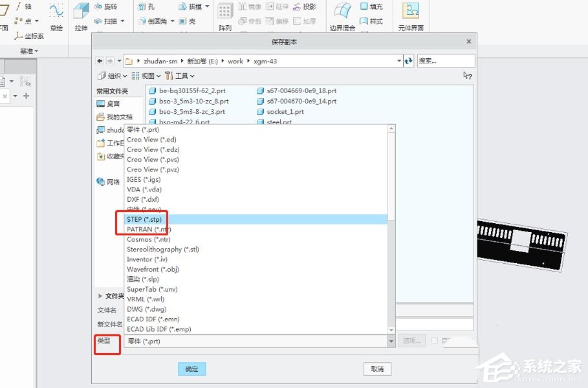Select the 倒圆角 (Round) tool
Viewport: 588px width, 388px height.
point(152,21)
